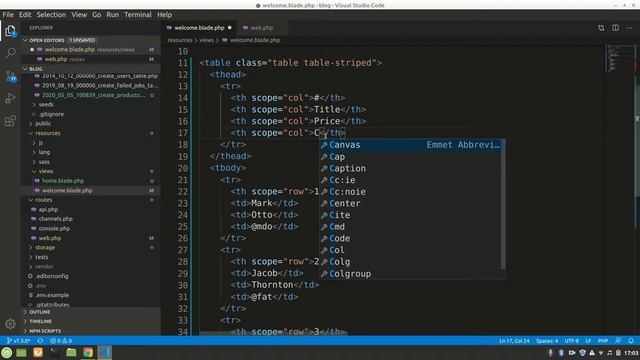Viewport: 640px width, 360px height.
Task: Open the File menu
Action: pyautogui.click(x=8, y=15)
